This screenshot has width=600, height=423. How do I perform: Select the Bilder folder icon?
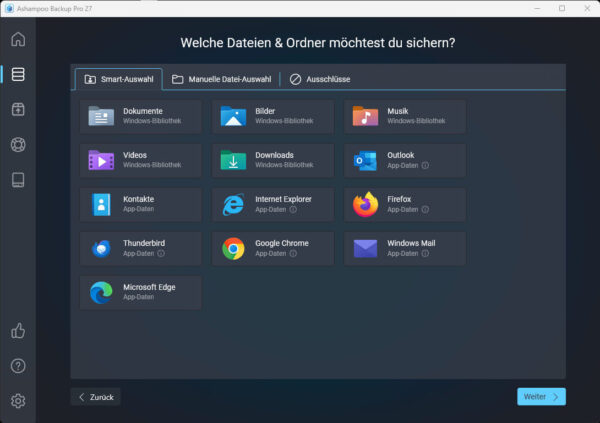[233, 116]
